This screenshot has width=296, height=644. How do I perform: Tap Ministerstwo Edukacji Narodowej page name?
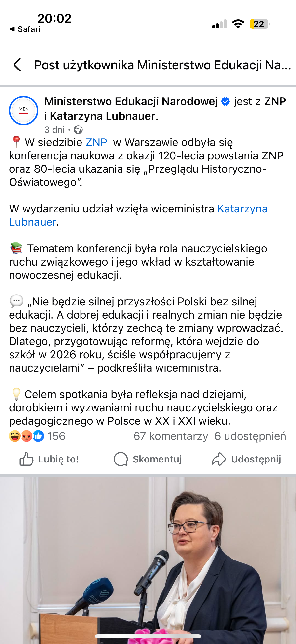(x=131, y=102)
